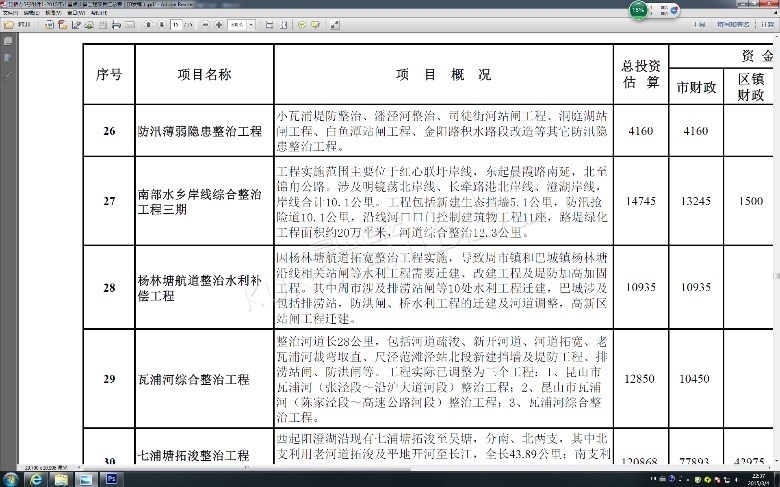Open the Comment pane on the right
The height and width of the screenshot is (487, 780).
pyautogui.click(x=767, y=24)
